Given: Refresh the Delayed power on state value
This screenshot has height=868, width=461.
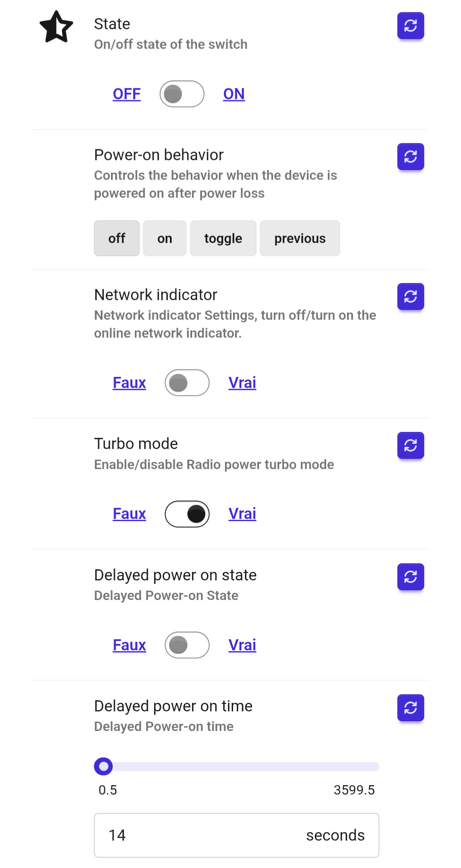Looking at the screenshot, I should click(x=410, y=577).
